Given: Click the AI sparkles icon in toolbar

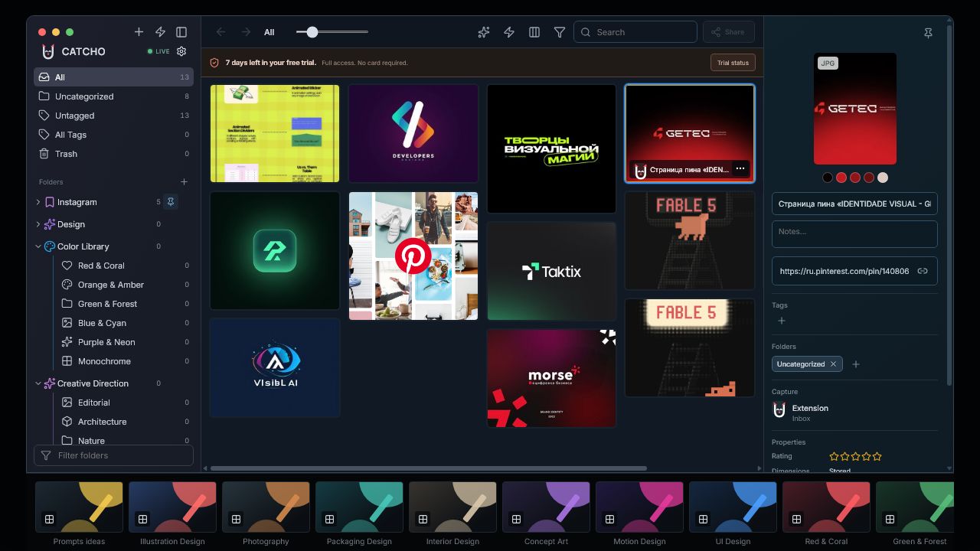Looking at the screenshot, I should pyautogui.click(x=484, y=32).
